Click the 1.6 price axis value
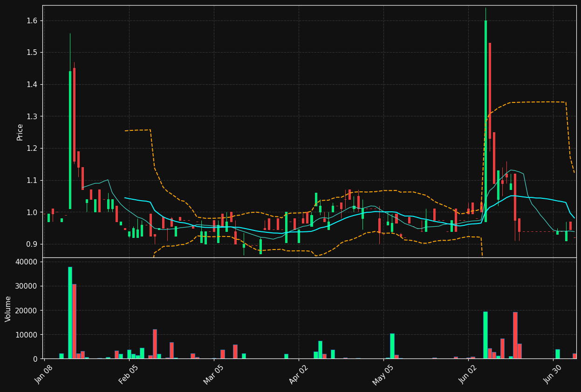The image size is (581, 392). (33, 20)
